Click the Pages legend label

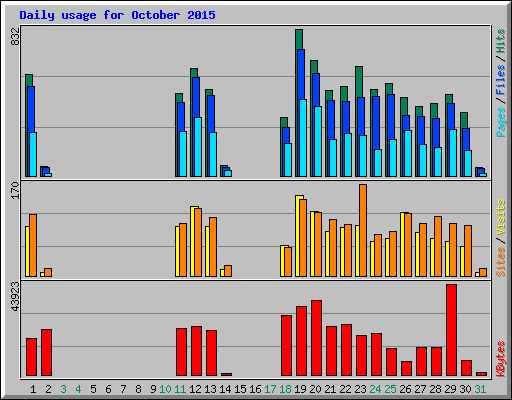pos(501,122)
